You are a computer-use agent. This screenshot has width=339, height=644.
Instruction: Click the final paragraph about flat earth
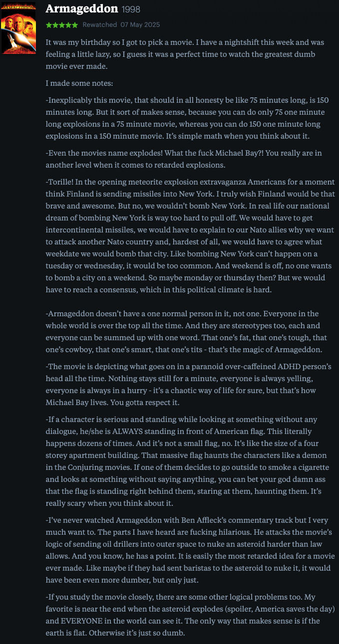[x=190, y=615]
